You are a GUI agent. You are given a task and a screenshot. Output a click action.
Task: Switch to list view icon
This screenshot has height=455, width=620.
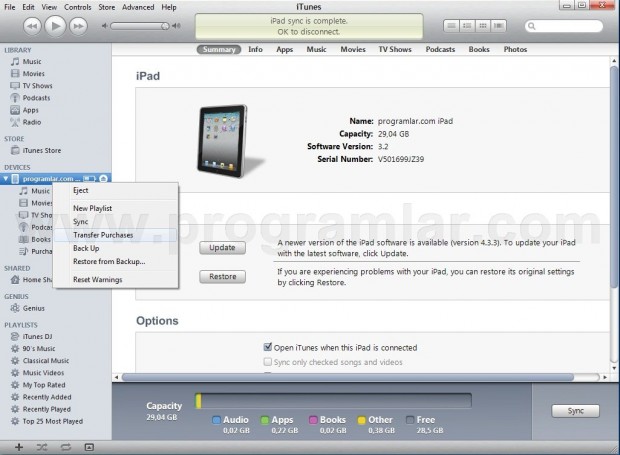(451, 26)
